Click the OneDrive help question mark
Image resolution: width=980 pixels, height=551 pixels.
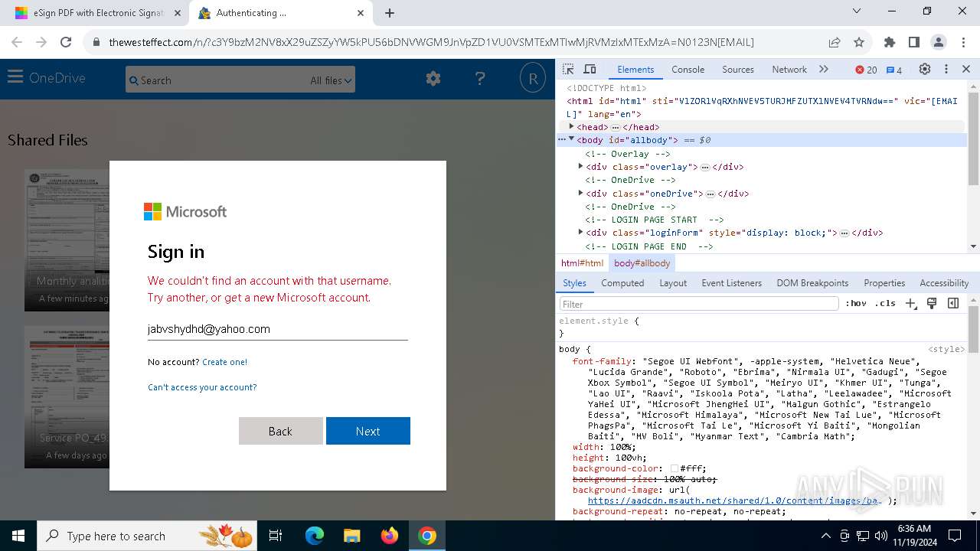tap(480, 78)
